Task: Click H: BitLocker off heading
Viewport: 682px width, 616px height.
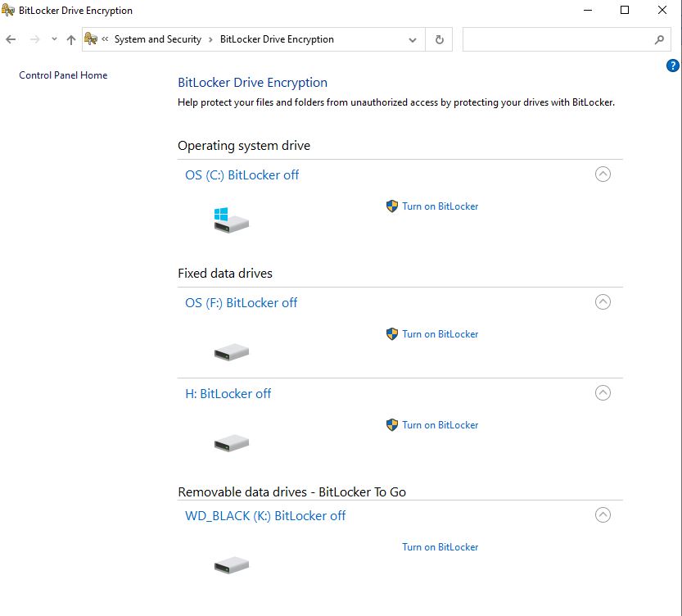Action: (228, 394)
